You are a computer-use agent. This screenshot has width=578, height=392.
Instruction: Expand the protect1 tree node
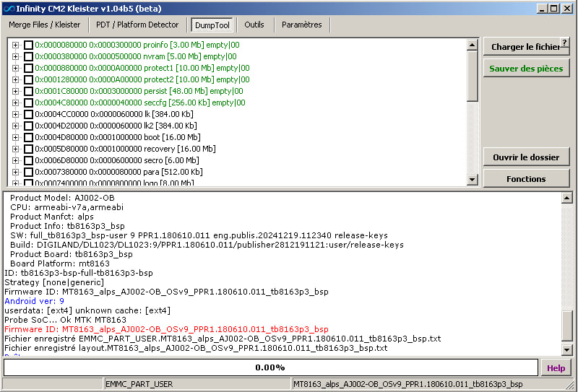coord(16,68)
